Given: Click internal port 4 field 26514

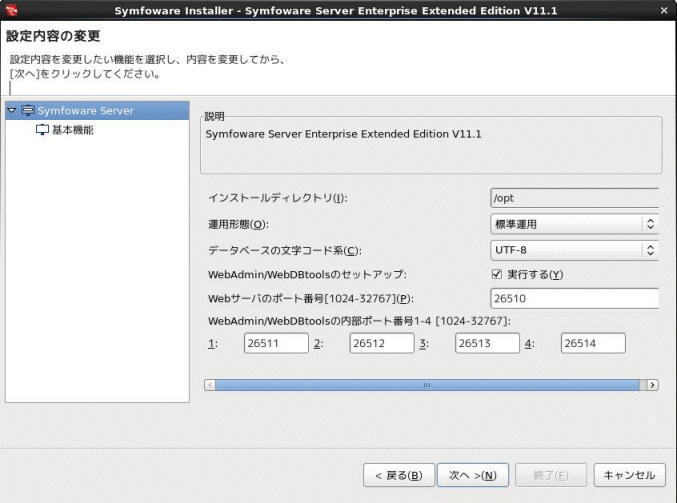Looking at the screenshot, I should (593, 343).
